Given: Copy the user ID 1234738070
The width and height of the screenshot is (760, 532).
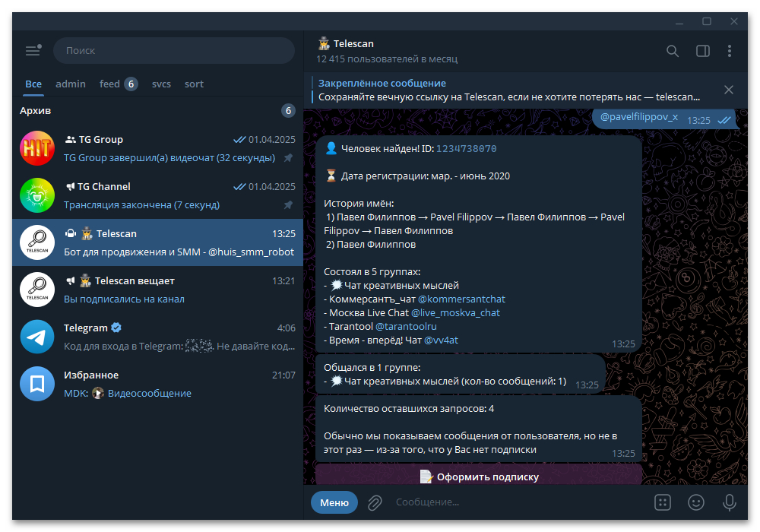Looking at the screenshot, I should click(x=467, y=149).
